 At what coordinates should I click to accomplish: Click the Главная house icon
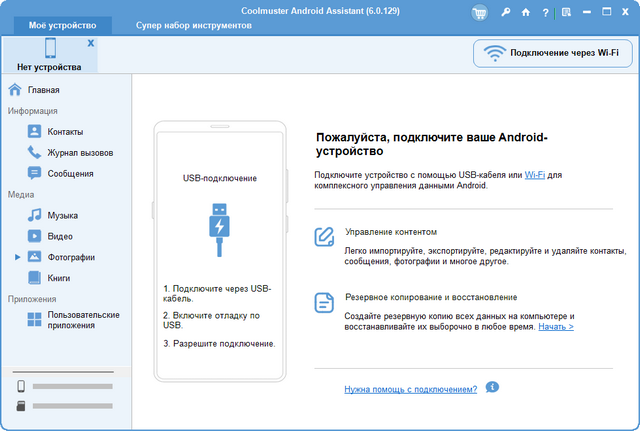(x=15, y=89)
